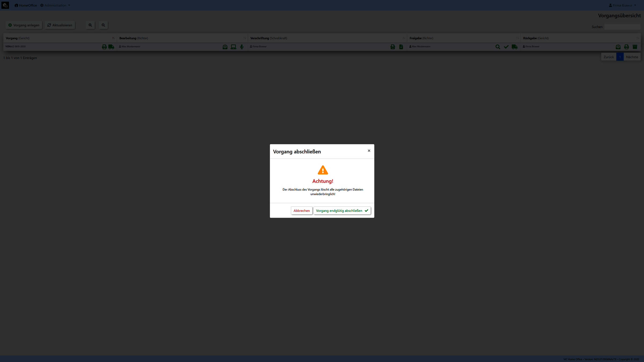Viewport: 644px width, 362px height.
Task: Sort by the Vorgang column arrows
Action: coord(114,38)
